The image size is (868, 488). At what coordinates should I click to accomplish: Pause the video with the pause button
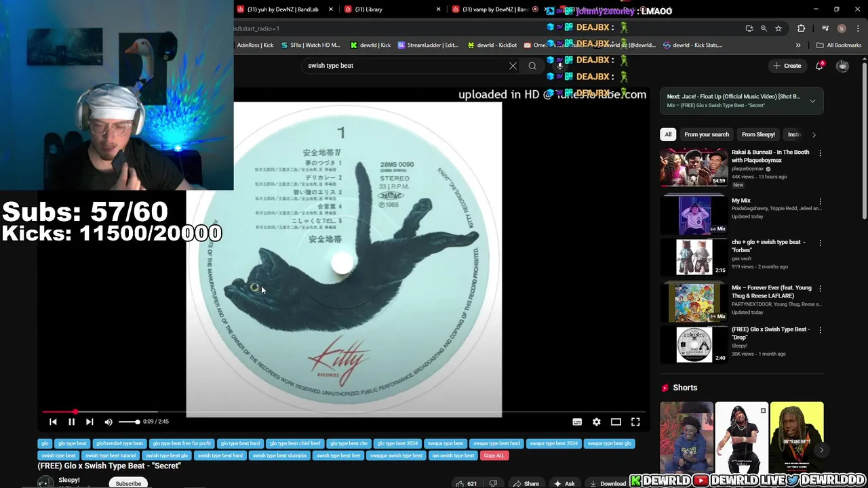click(71, 422)
